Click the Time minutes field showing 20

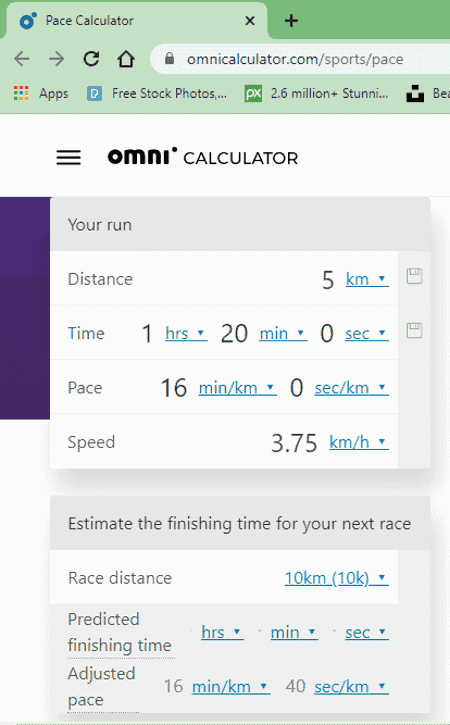coord(234,333)
